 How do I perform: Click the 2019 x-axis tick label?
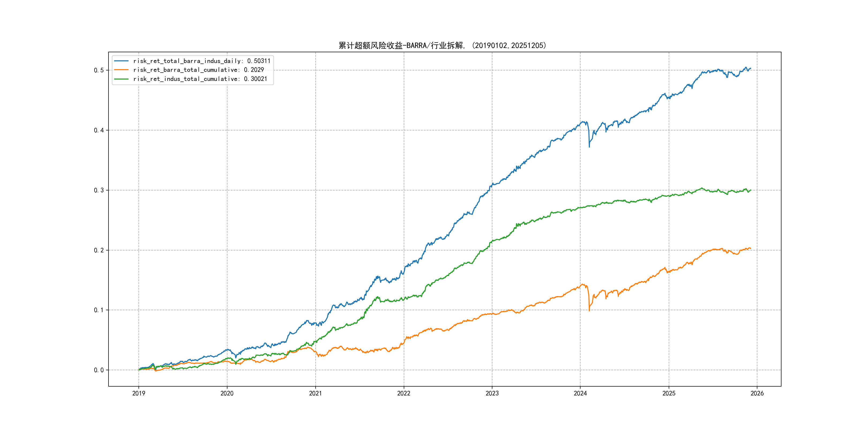139,393
